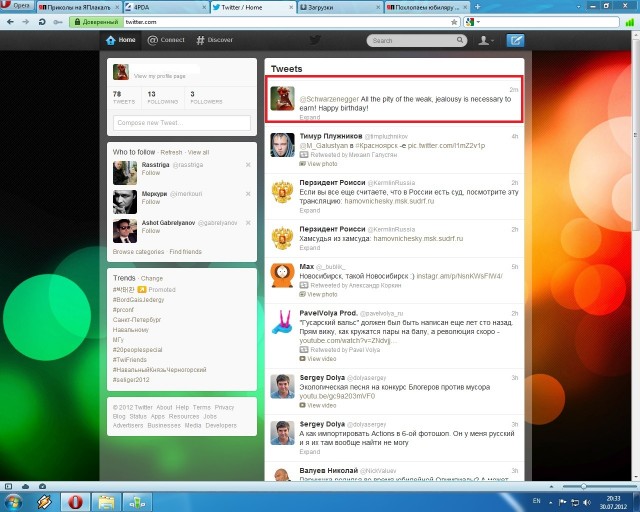Switch to the 4PDA tab
The width and height of the screenshot is (640, 512).
pyautogui.click(x=165, y=7)
